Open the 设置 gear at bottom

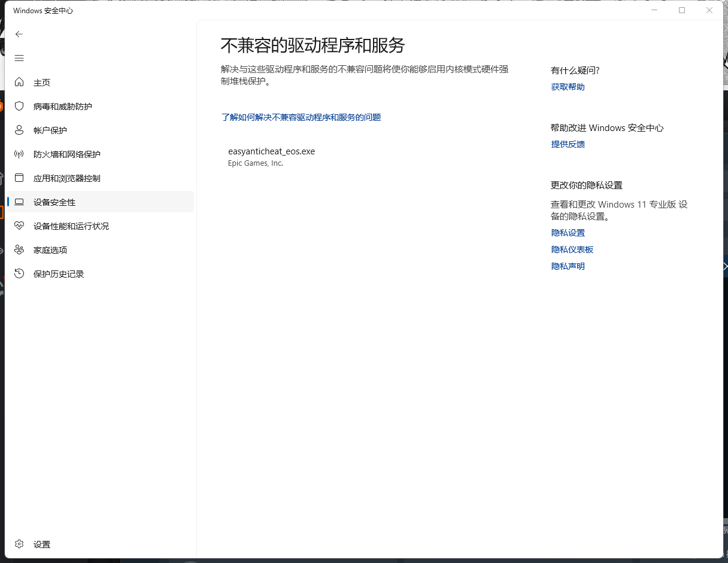pyautogui.click(x=43, y=544)
